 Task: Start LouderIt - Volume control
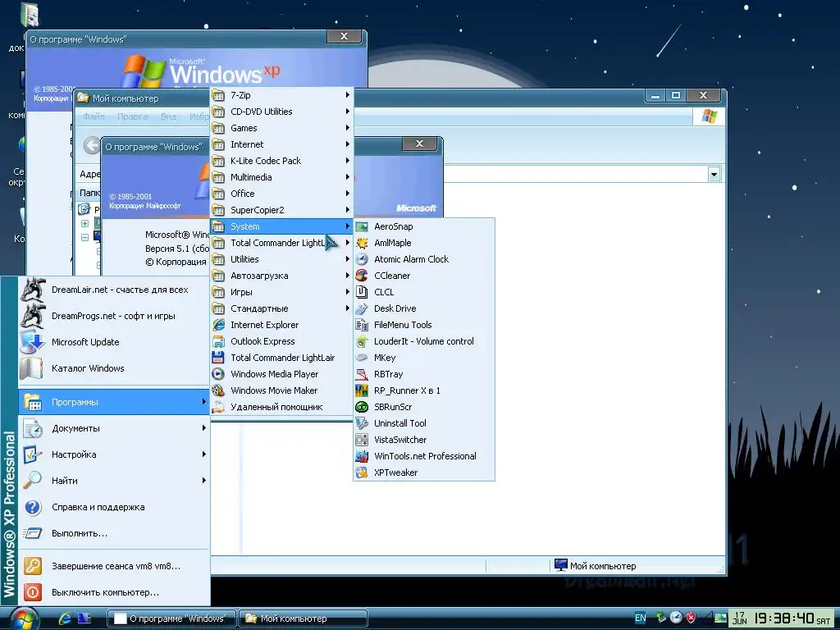coord(424,341)
